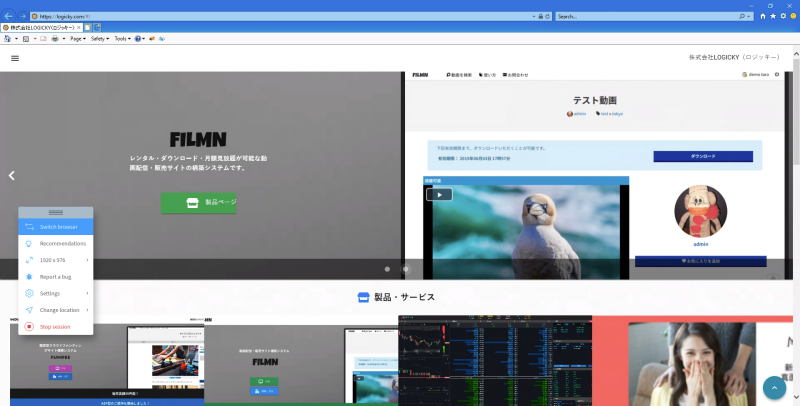Click the admin avatar image

pyautogui.click(x=701, y=211)
